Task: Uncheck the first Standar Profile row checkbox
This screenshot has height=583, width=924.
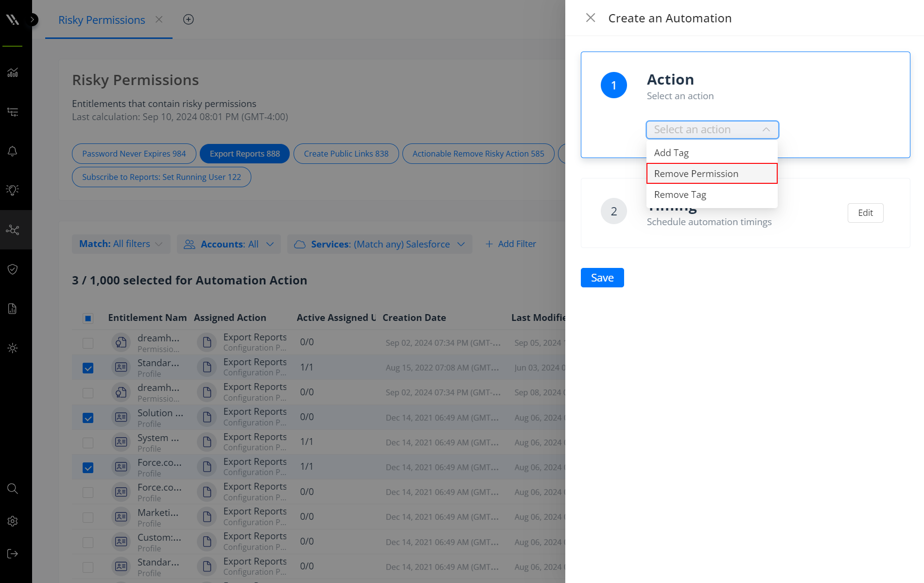Action: click(x=88, y=368)
